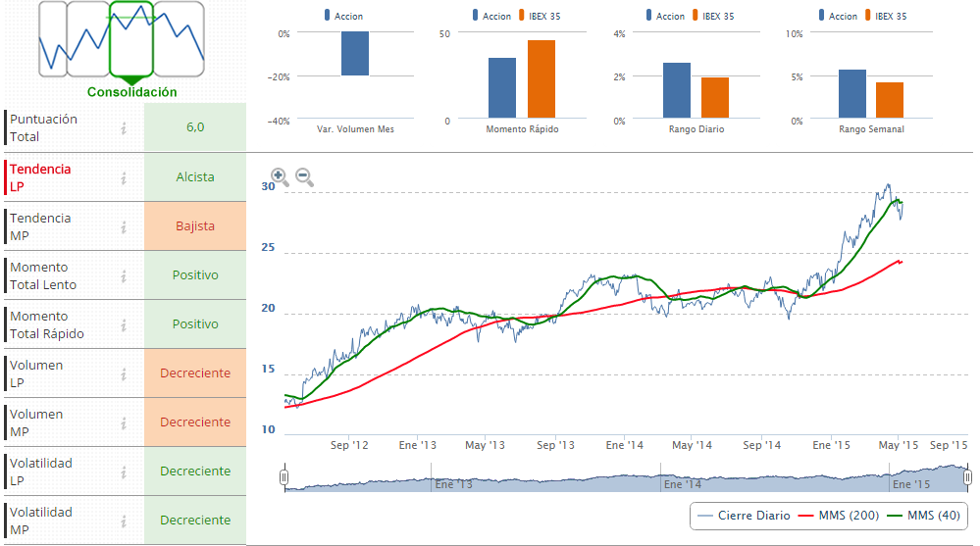Click Decreciente value for Volatilidad LP
Screen dimensions: 980x546
pyautogui.click(x=195, y=472)
